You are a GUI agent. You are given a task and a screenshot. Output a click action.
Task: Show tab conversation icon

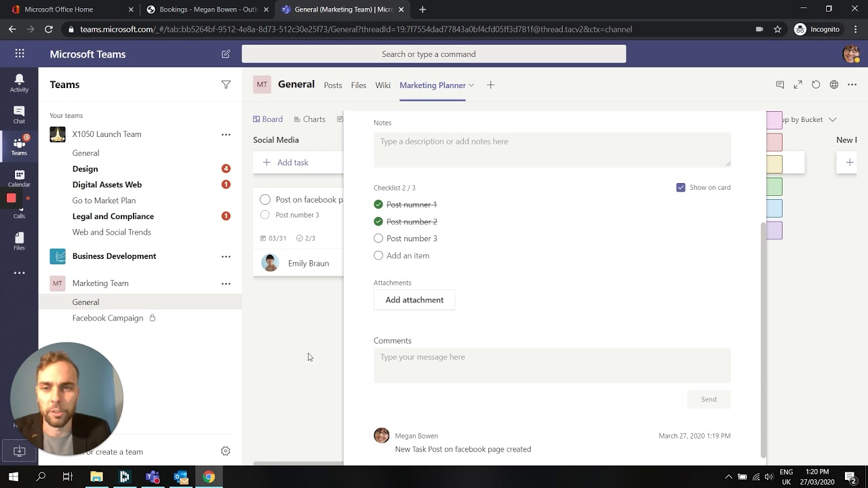pos(780,85)
